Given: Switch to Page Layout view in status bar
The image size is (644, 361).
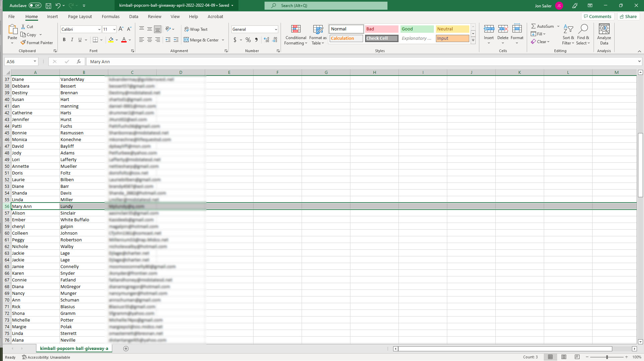Looking at the screenshot, I should coord(564,357).
